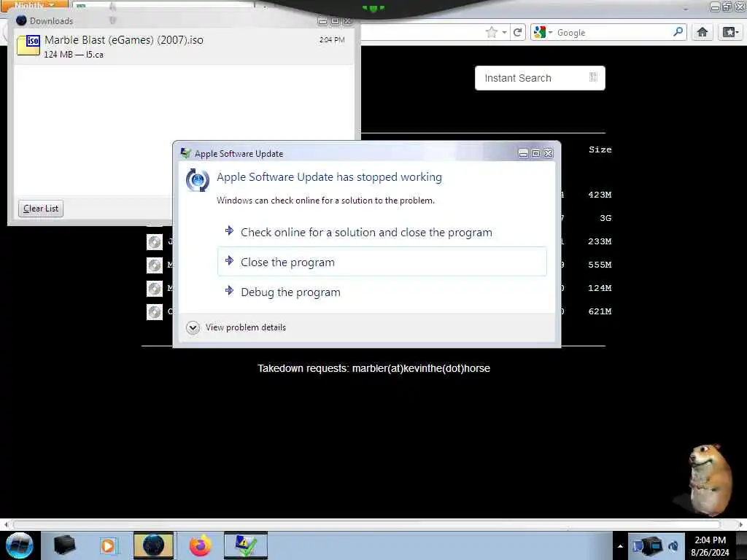Click the 3G size value
747x560 pixels.
[605, 218]
